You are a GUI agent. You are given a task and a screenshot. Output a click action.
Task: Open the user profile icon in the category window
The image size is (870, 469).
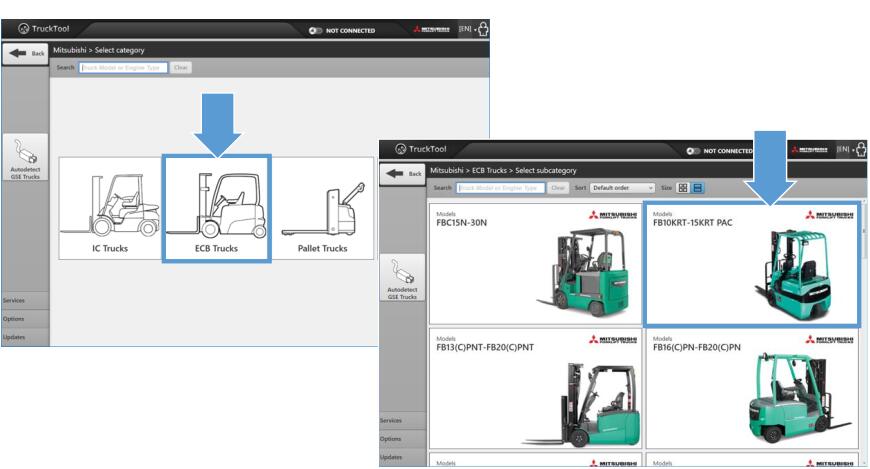pyautogui.click(x=483, y=29)
